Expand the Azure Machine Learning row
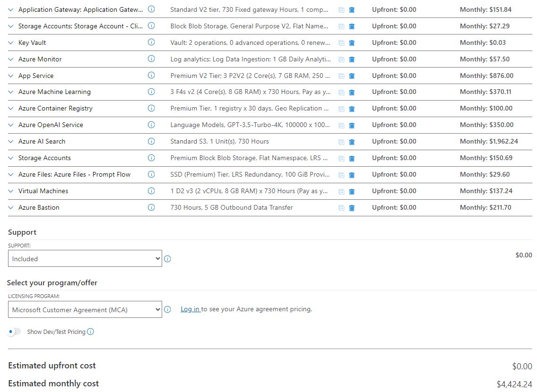This screenshot has width=537, height=392. point(10,92)
